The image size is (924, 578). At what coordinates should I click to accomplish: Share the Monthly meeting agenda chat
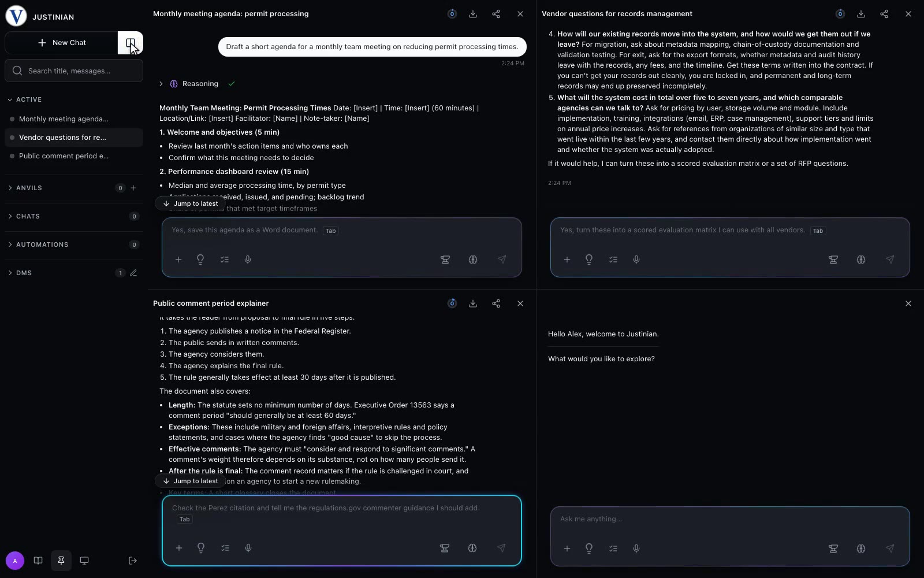[496, 14]
